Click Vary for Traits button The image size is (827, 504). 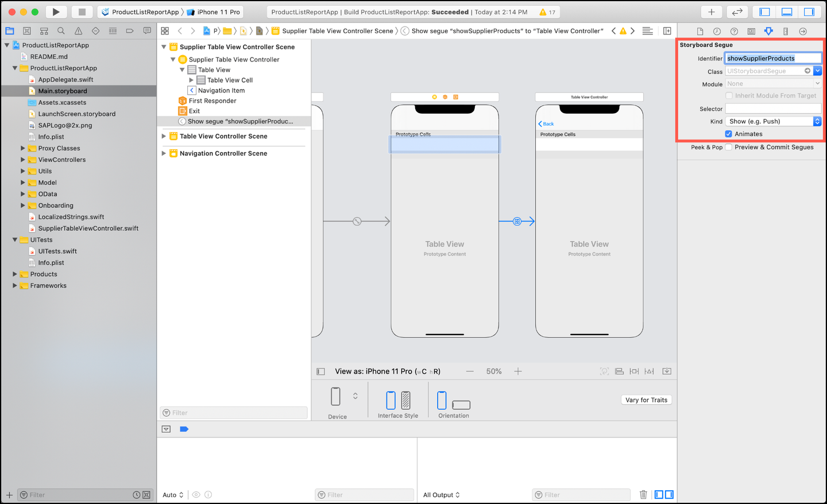click(646, 400)
